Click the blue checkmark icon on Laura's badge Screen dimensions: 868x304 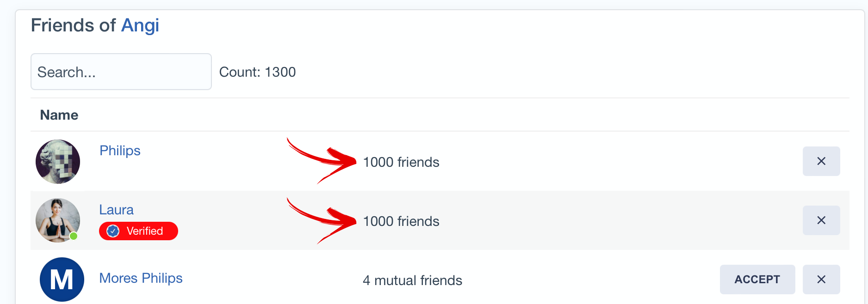pyautogui.click(x=113, y=231)
